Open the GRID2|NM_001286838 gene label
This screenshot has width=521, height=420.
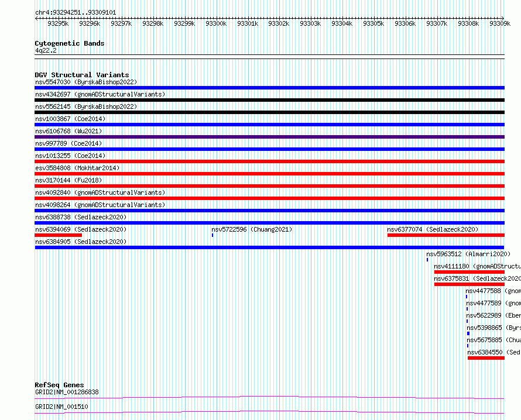pos(67,392)
